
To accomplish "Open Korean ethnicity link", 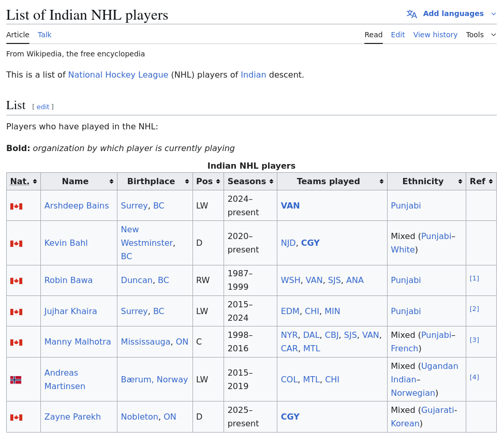I will [x=405, y=424].
